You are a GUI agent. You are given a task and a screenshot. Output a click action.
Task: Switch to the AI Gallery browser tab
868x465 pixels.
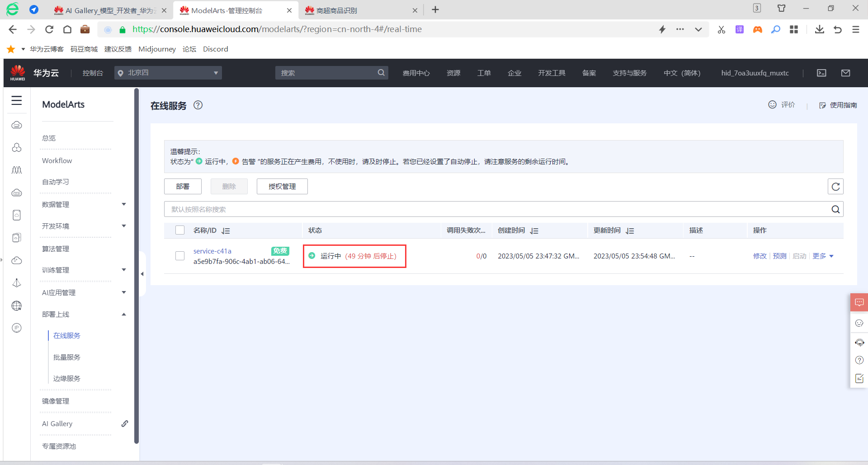pos(110,10)
